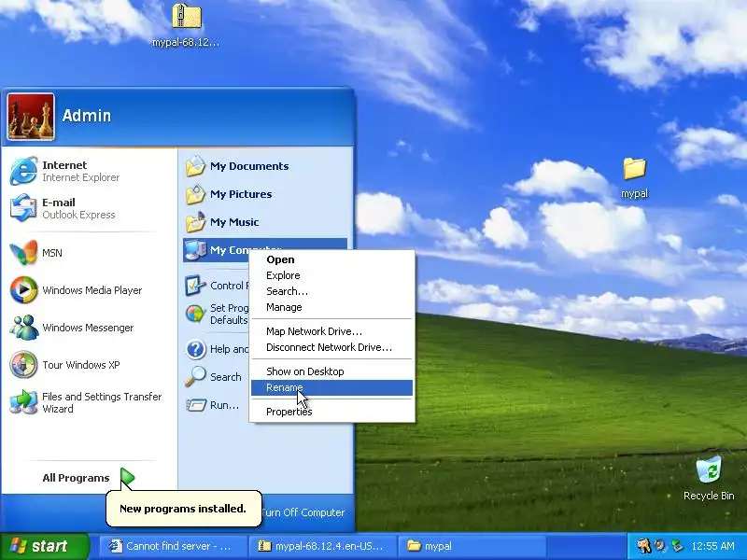Viewport: 747px width, 560px height.
Task: Switch to Cannot find server taskbar button
Action: 174,546
